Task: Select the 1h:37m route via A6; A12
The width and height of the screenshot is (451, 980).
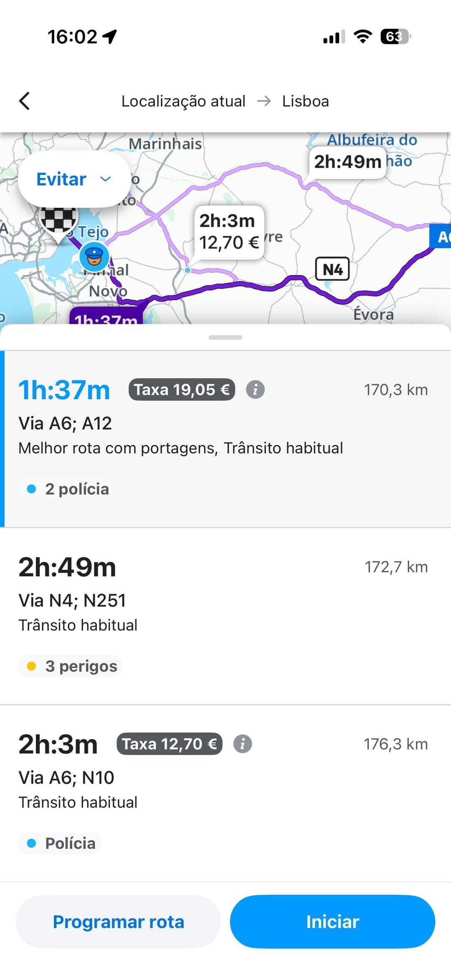Action: 225,438
